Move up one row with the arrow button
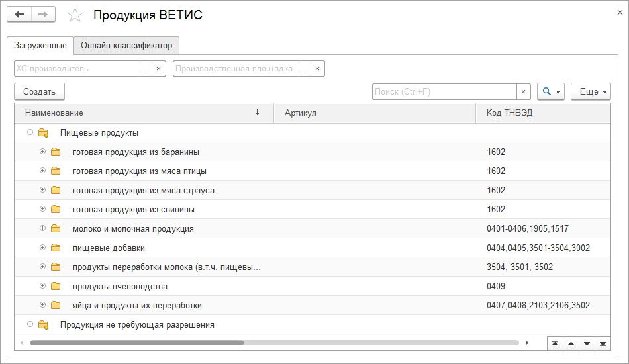 click(x=571, y=343)
